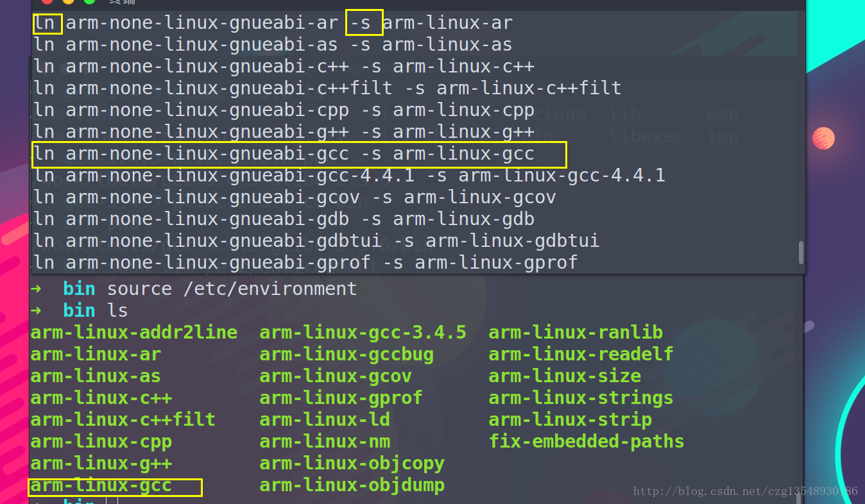This screenshot has width=865, height=504.
Task: Click the 'ln arm-none-linux-gnueabi-cpp -s arm-linux-cpp' line
Action: [284, 110]
